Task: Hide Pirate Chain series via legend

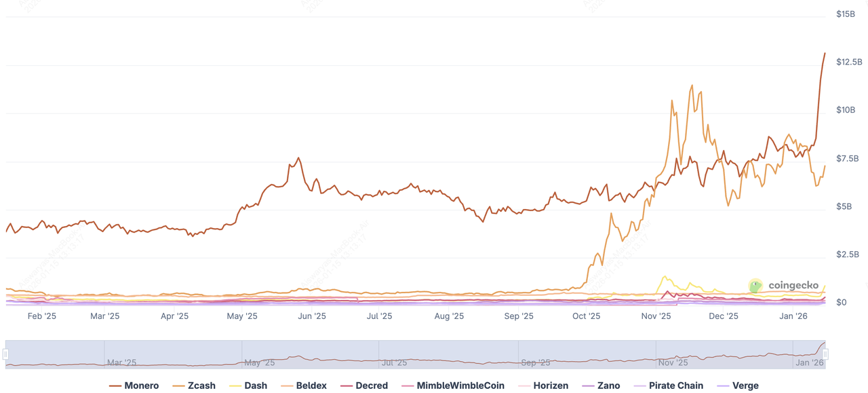Action: (668, 386)
